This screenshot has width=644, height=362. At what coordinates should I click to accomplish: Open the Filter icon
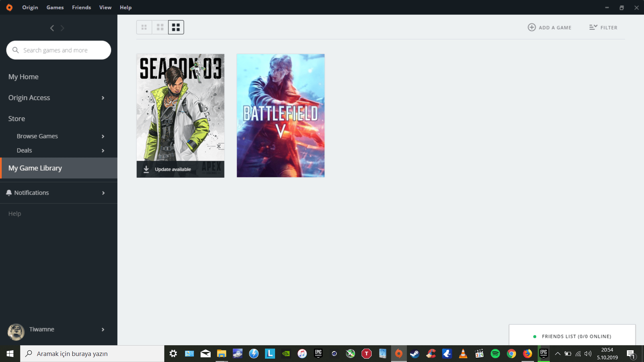[x=593, y=27]
